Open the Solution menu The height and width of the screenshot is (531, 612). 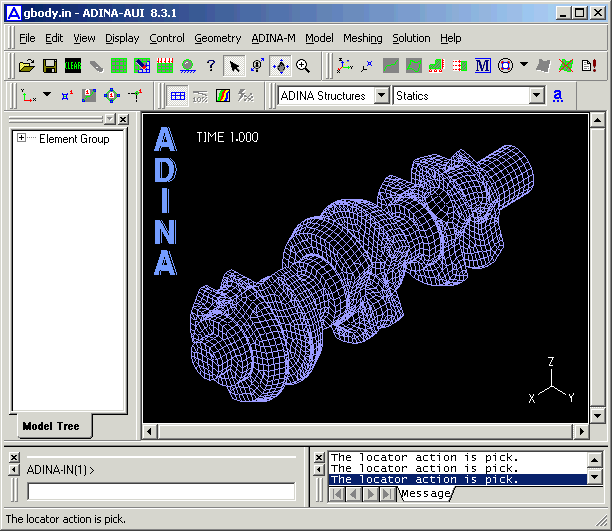[411, 38]
